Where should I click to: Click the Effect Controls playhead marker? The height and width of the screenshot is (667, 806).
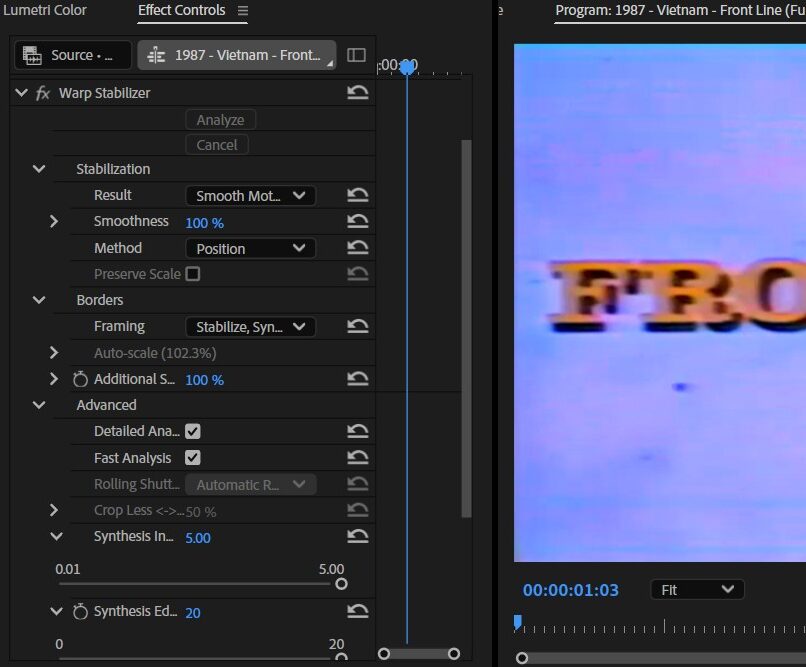408,66
